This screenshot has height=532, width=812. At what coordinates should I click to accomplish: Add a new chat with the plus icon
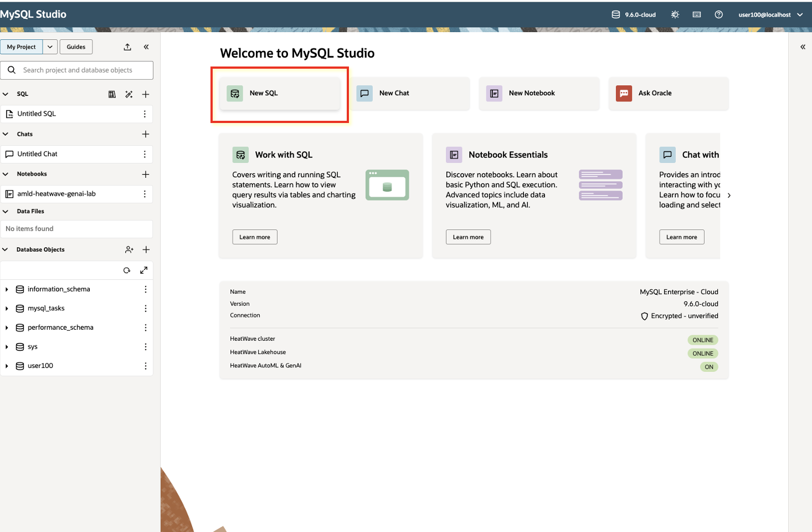click(146, 134)
